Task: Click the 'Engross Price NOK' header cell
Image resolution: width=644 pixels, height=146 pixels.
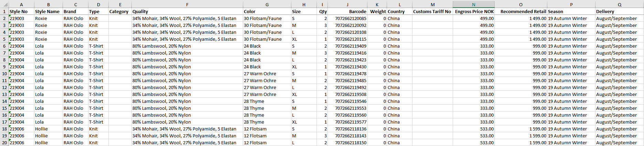Action: 474,11
